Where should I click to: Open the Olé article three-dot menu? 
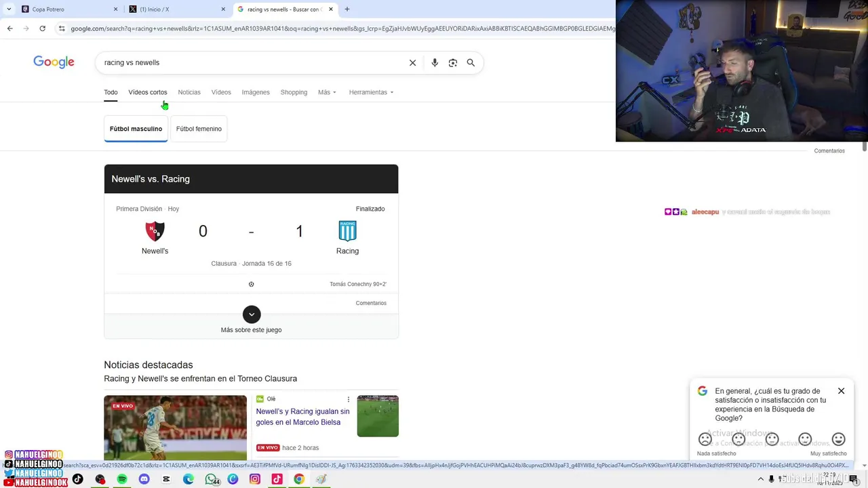349,399
